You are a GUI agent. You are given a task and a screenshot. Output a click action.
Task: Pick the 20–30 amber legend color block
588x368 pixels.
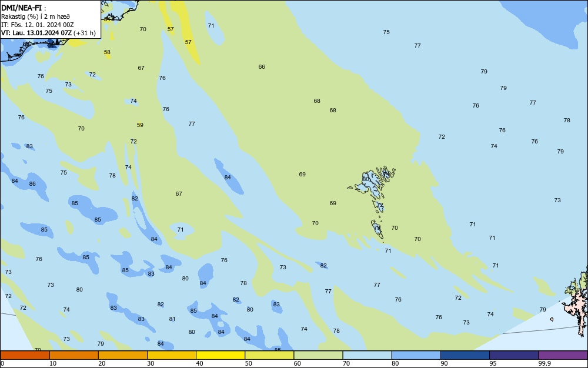coord(123,355)
